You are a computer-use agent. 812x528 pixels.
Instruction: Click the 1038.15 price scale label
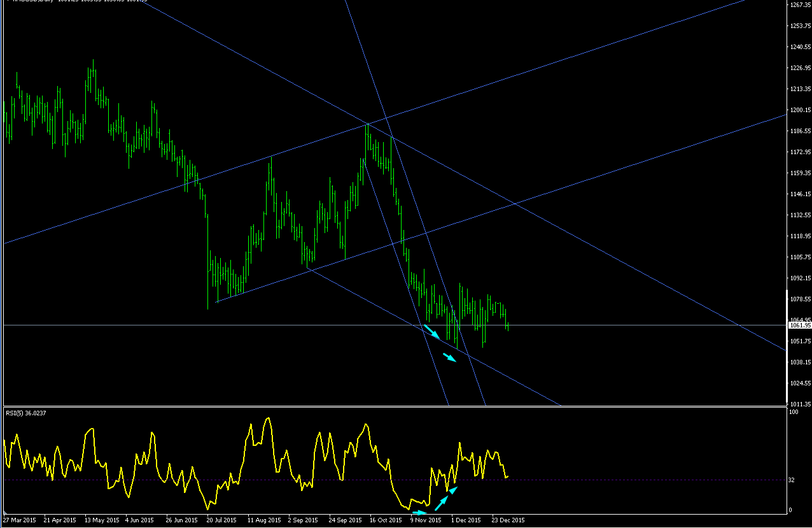[799, 362]
